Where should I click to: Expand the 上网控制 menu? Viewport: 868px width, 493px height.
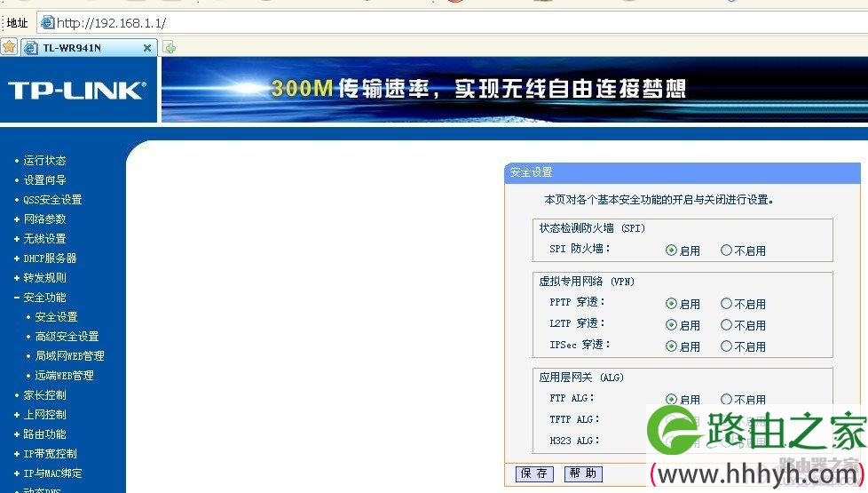(45, 414)
